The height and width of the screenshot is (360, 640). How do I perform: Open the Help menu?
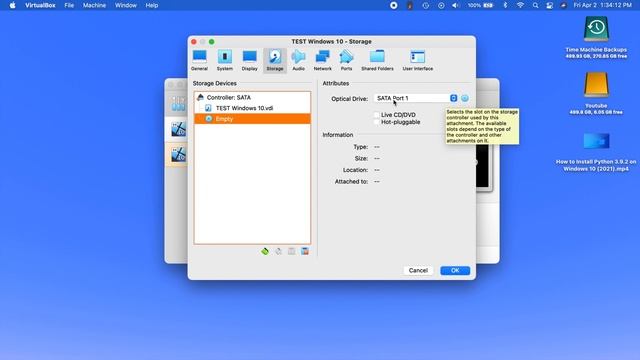click(x=152, y=5)
